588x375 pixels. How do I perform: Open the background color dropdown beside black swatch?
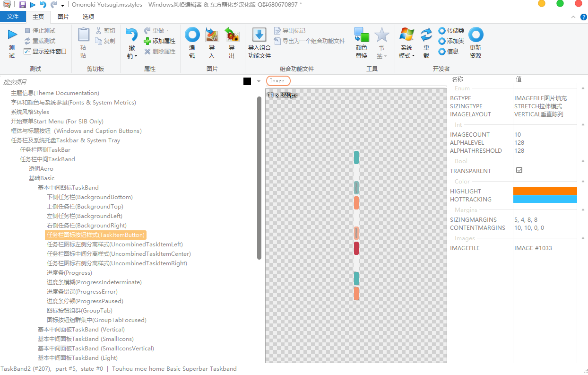pos(258,81)
